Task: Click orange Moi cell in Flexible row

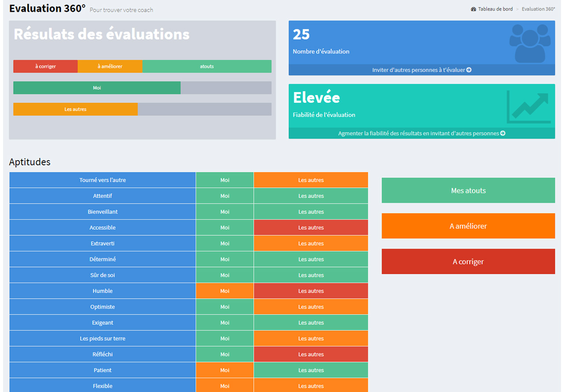Action: [225, 386]
